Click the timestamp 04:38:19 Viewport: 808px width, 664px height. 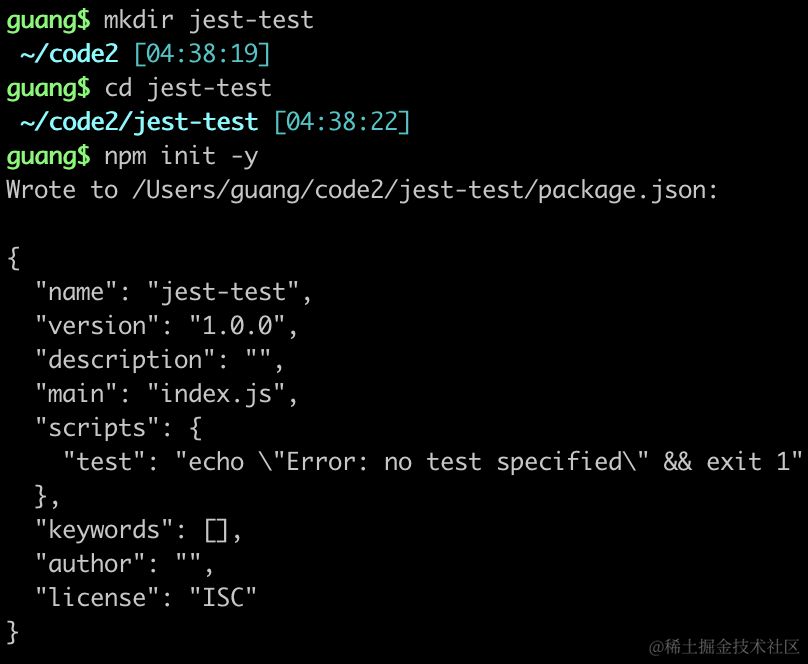pyautogui.click(x=201, y=54)
